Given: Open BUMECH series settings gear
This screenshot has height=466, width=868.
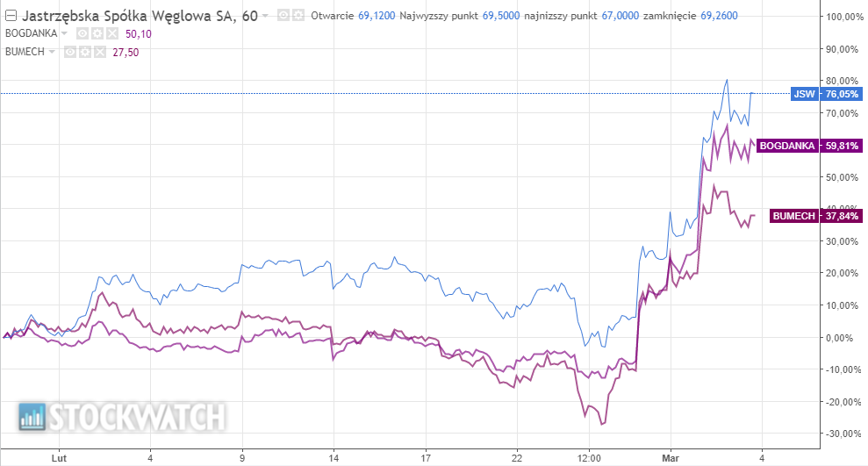Looking at the screenshot, I should click(82, 52).
